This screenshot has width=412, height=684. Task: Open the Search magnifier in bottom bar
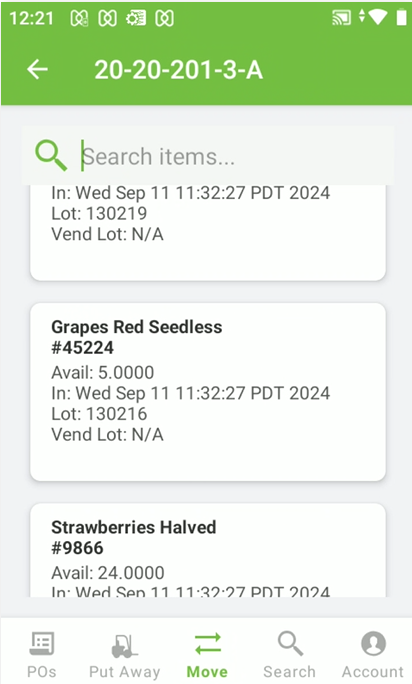(290, 643)
